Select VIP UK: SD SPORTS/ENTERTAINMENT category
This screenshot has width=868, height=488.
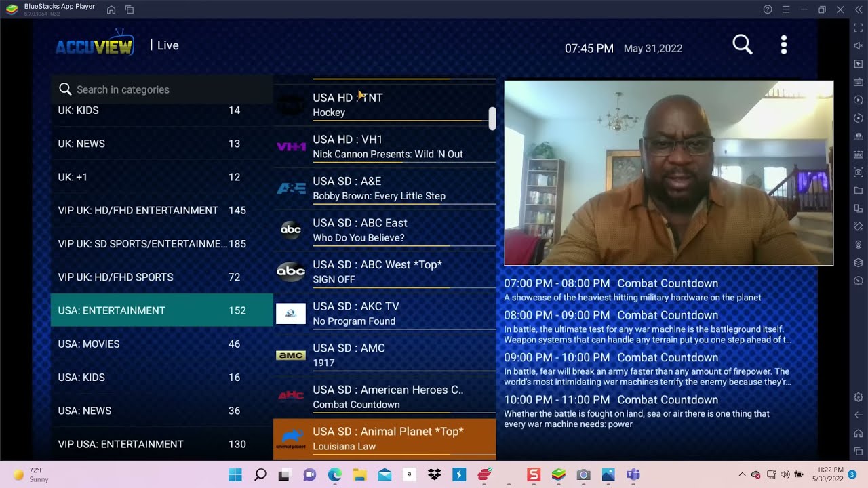(161, 244)
